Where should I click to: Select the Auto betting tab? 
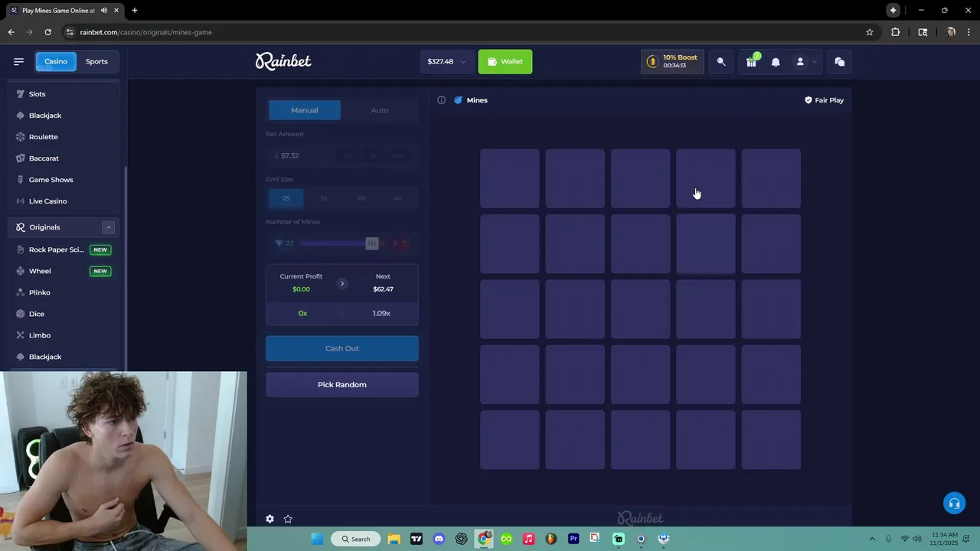380,110
